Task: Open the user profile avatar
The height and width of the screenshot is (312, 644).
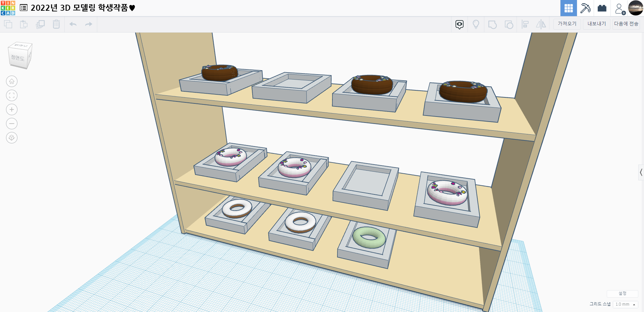Action: [635, 8]
